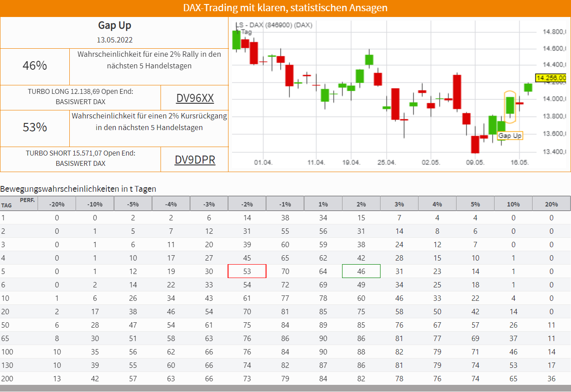Click the value 17 in row 20

[x=95, y=312]
